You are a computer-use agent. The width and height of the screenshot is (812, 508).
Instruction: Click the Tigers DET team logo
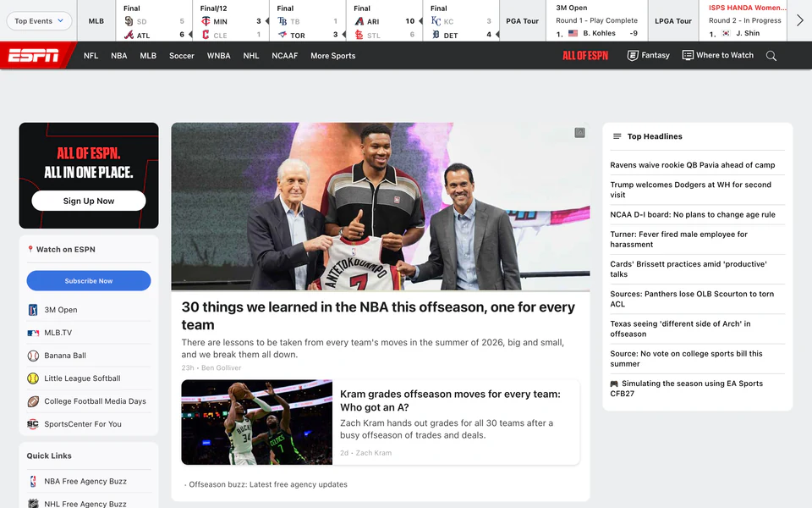coord(436,36)
